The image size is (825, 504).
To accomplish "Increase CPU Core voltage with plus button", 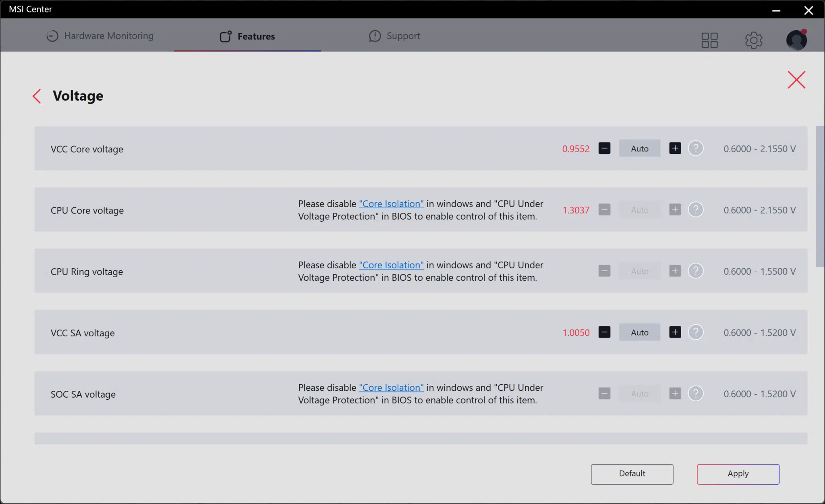I will coord(675,209).
